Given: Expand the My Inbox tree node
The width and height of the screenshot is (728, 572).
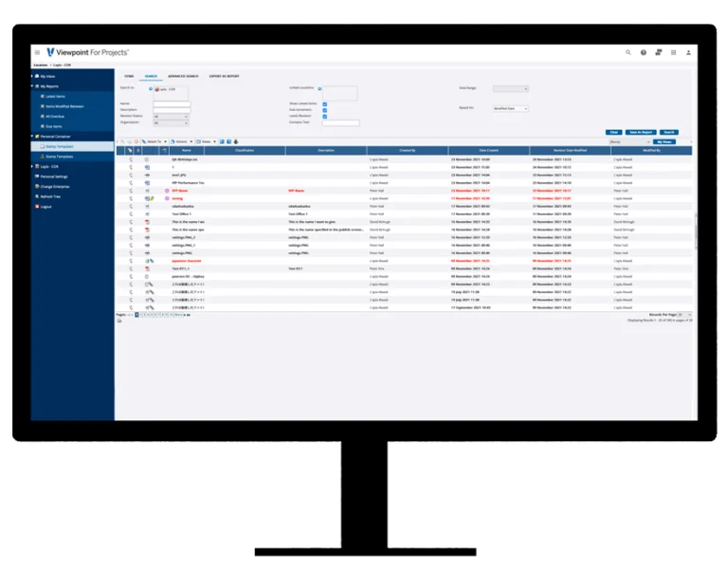Looking at the screenshot, I should tap(32, 76).
